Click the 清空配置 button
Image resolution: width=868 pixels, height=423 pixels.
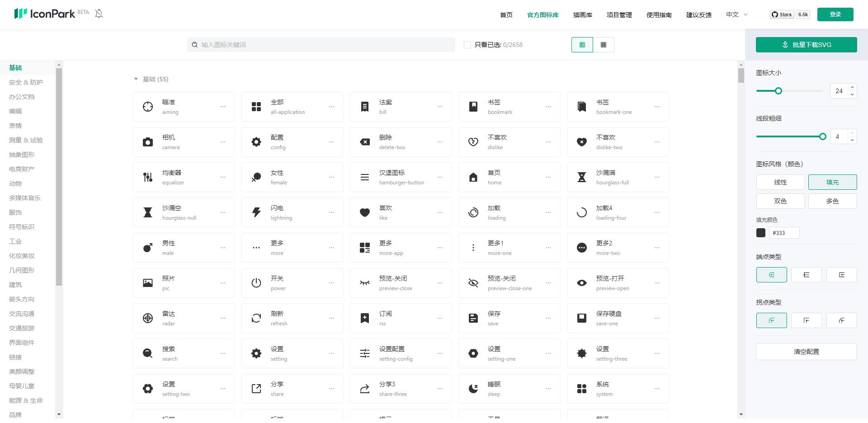[806, 351]
